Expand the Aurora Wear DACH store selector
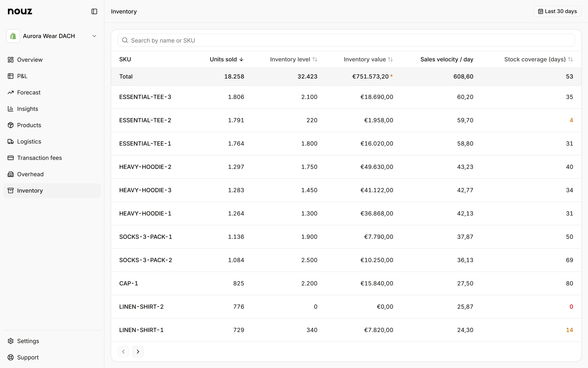The image size is (588, 368). pyautogui.click(x=52, y=36)
